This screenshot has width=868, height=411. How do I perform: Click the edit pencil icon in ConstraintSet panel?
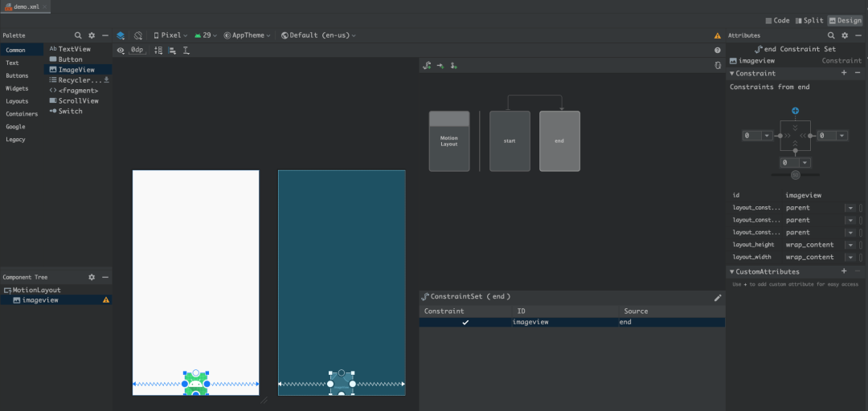pyautogui.click(x=718, y=297)
